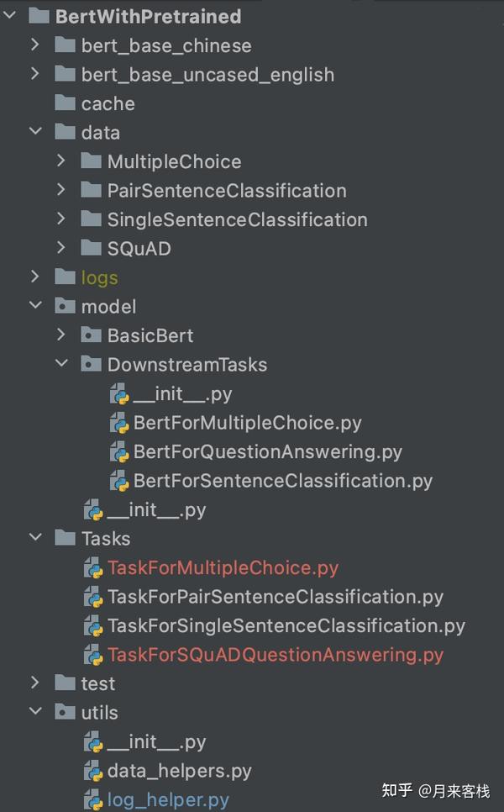This screenshot has width=504, height=812.
Task: Select TaskForPairSentenceClassification.py in tree
Action: (275, 597)
